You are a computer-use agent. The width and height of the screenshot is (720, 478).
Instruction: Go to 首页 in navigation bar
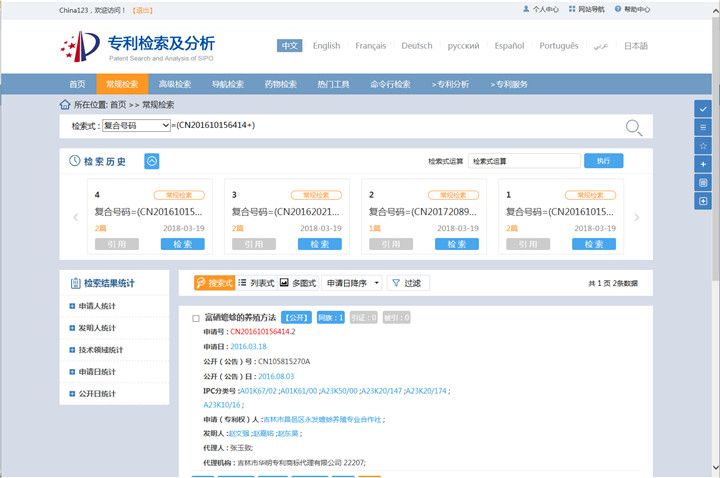coord(77,84)
